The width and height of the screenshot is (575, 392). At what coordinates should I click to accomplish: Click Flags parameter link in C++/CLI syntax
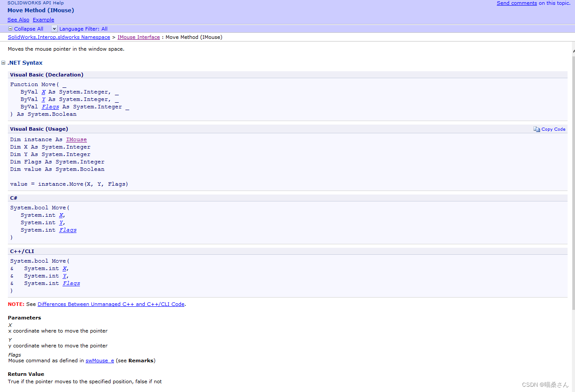[x=71, y=283]
